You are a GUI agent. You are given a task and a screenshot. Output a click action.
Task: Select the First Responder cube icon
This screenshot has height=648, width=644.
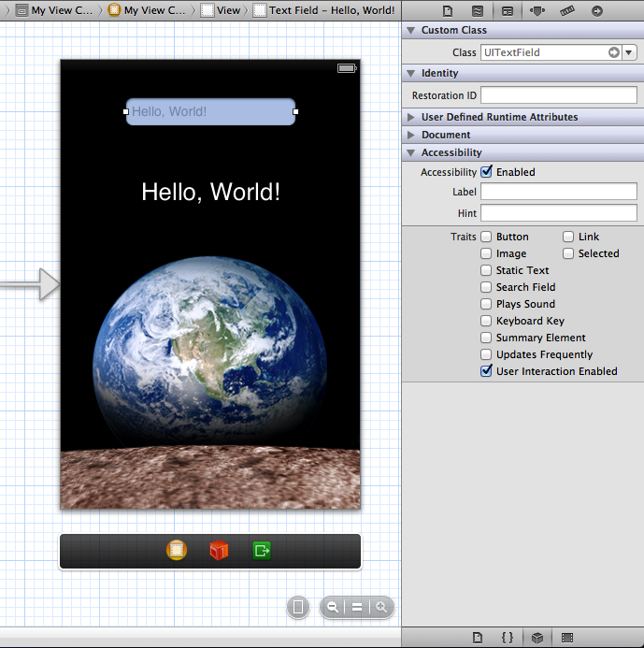[x=219, y=551]
